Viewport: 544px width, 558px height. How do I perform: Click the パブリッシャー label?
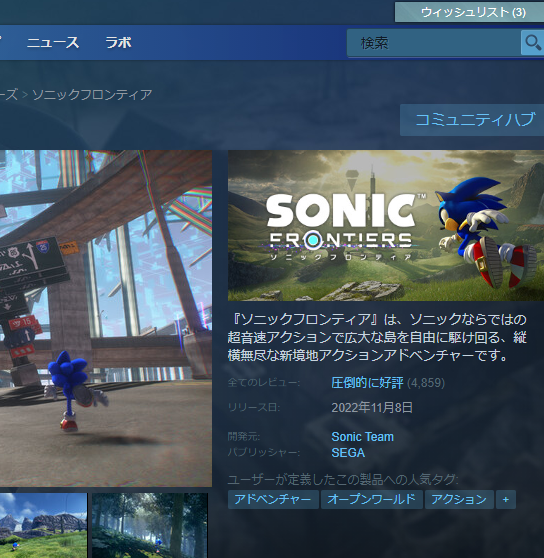click(264, 453)
